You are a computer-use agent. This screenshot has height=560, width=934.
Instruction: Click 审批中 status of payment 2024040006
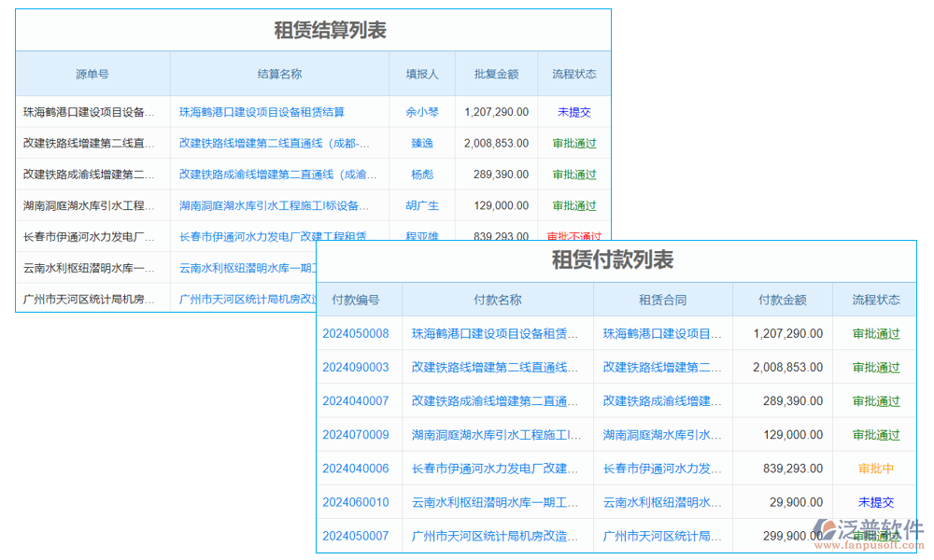point(875,468)
